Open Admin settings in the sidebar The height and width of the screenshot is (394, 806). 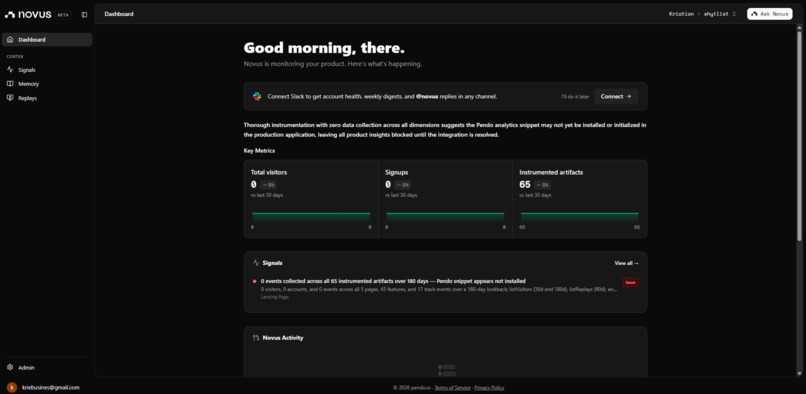tap(47, 368)
